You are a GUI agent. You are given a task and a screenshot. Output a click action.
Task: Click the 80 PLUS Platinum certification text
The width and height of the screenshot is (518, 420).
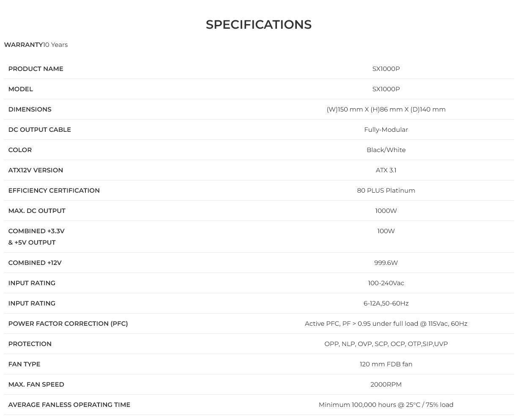pos(386,191)
